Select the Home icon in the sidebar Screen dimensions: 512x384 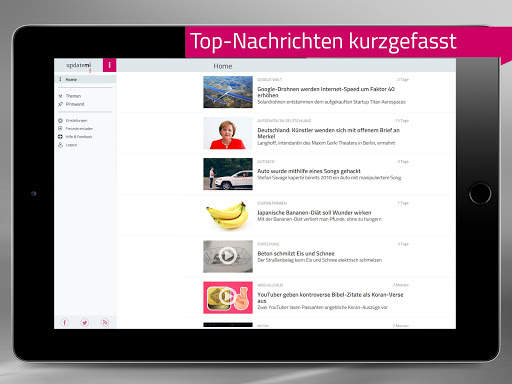pyautogui.click(x=60, y=79)
